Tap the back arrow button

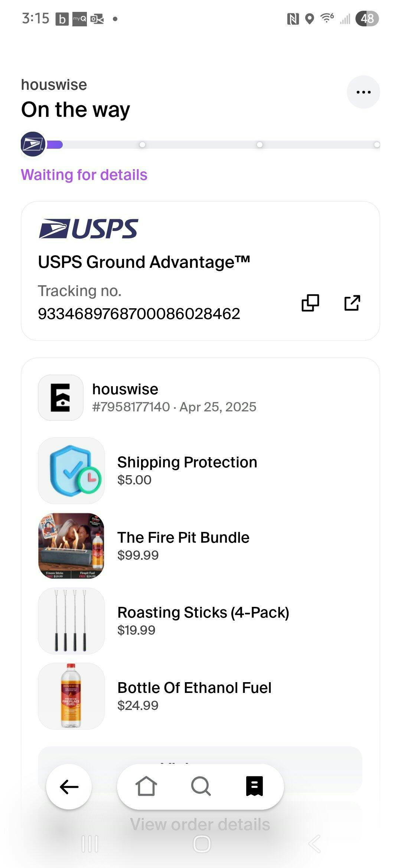click(x=69, y=786)
